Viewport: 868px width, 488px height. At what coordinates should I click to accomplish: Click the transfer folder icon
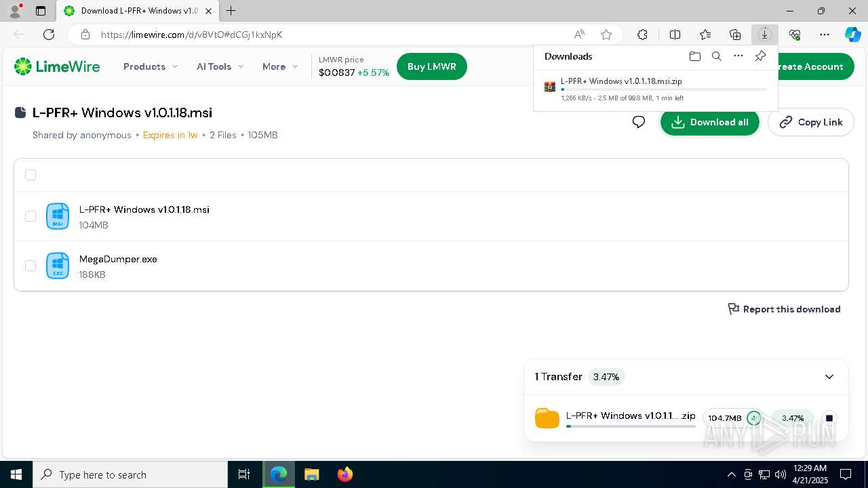(547, 418)
